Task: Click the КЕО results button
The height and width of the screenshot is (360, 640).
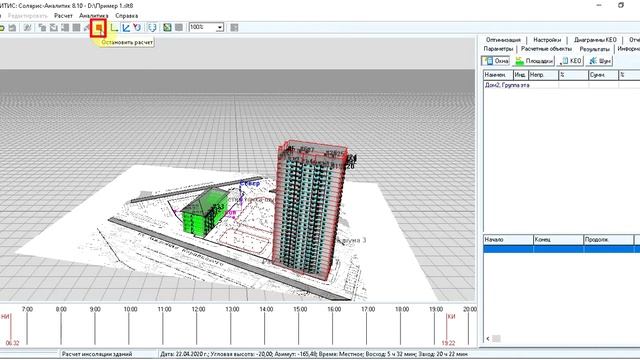Action: tap(571, 61)
